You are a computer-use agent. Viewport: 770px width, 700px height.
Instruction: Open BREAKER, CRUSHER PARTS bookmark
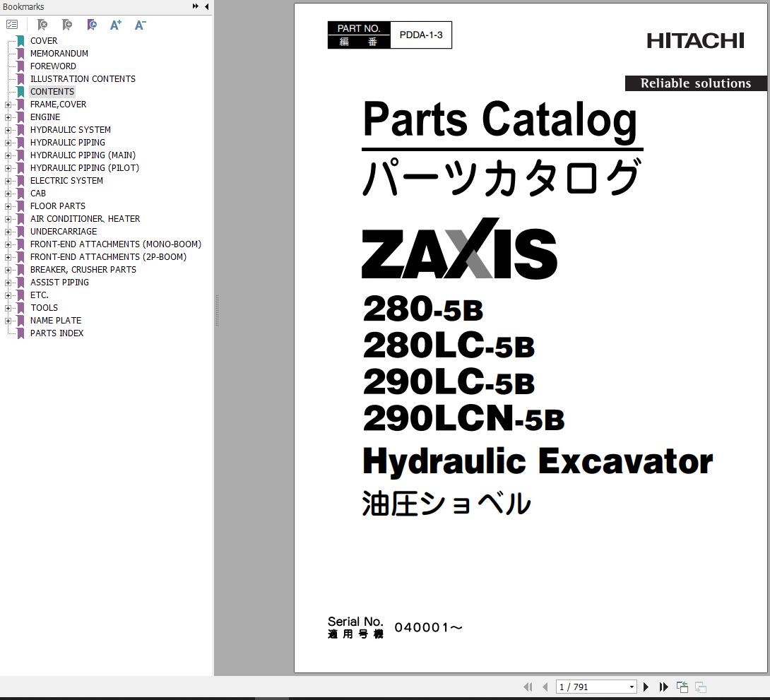point(83,270)
